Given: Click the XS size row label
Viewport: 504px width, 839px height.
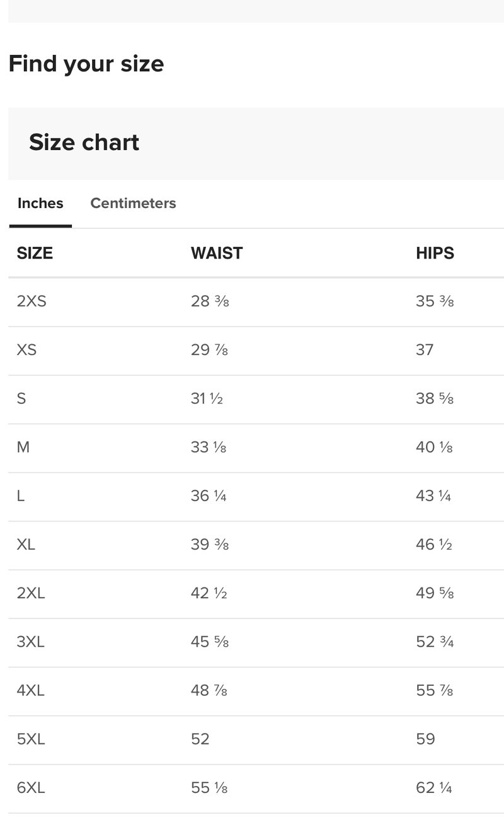Looking at the screenshot, I should coord(26,350).
